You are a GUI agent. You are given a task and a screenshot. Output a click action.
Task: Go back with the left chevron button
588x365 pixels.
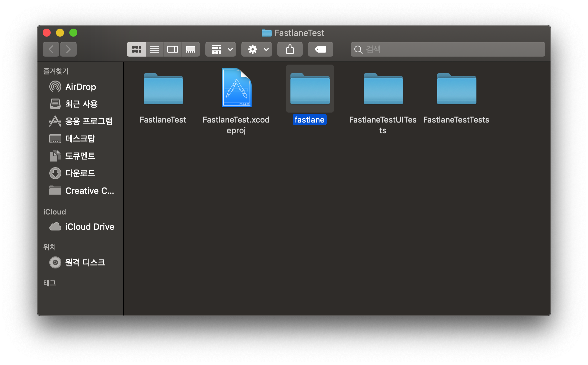(51, 49)
